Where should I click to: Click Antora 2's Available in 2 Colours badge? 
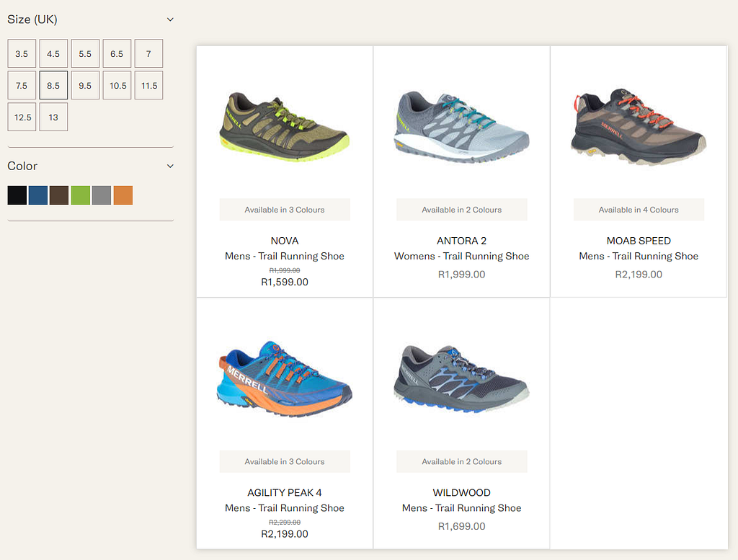click(461, 210)
